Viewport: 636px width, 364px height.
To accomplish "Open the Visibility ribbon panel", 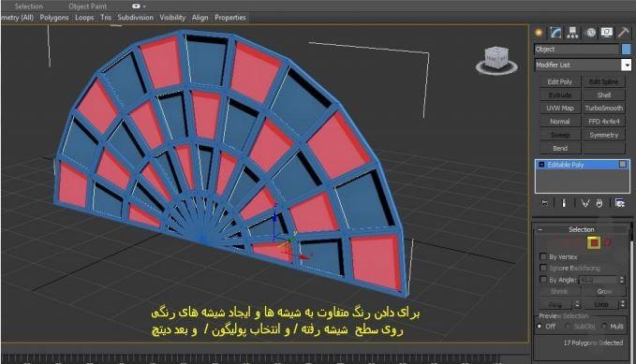I will [x=172, y=18].
